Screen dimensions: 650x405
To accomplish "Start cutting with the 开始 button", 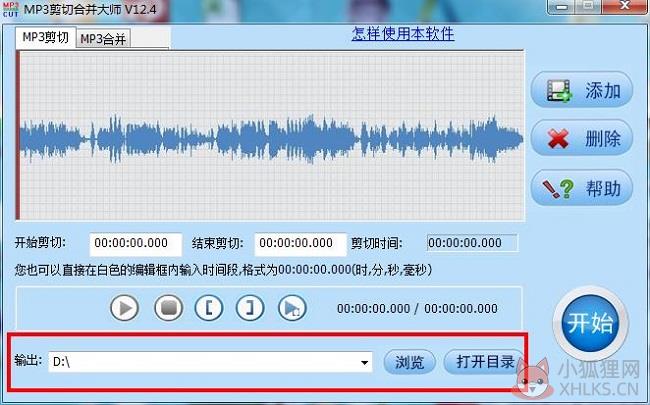I will (x=590, y=323).
